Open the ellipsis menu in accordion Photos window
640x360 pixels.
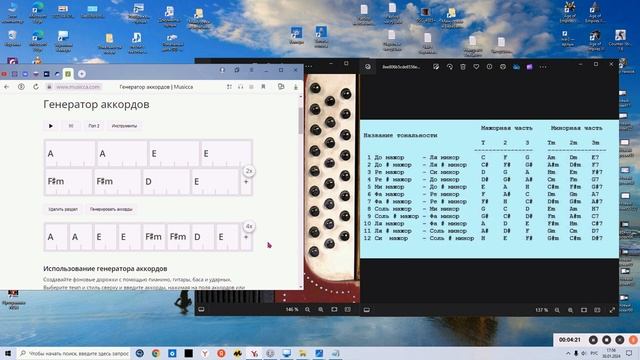(309, 66)
